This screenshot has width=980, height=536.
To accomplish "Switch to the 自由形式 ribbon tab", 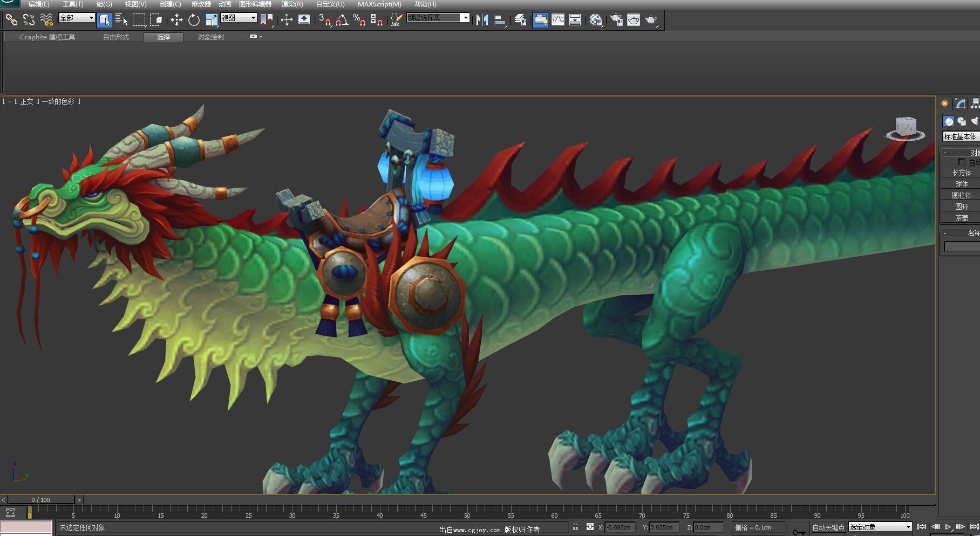I will pyautogui.click(x=116, y=37).
